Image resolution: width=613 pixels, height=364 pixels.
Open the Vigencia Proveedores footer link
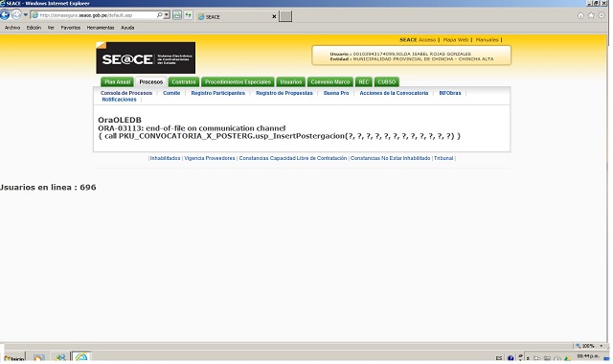click(x=210, y=158)
